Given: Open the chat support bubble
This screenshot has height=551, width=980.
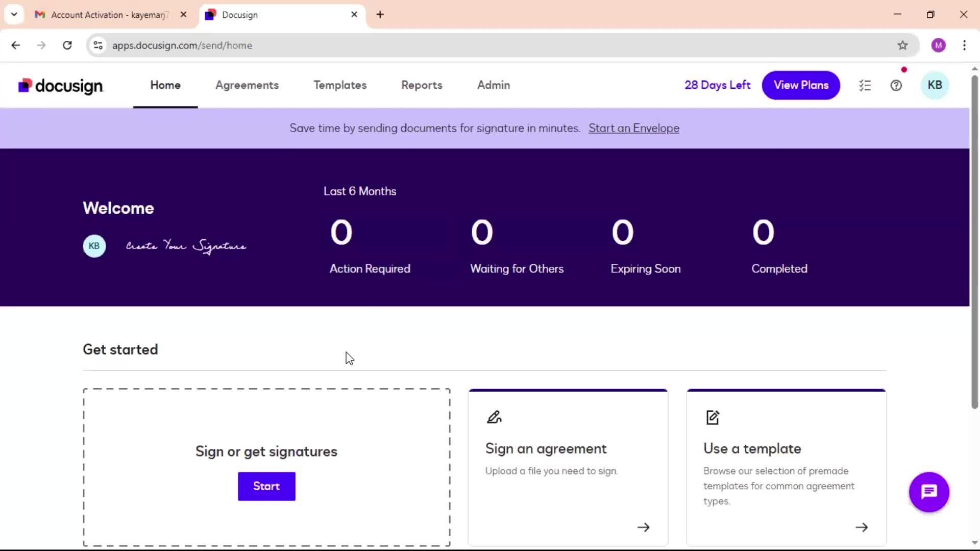Looking at the screenshot, I should coord(929,492).
